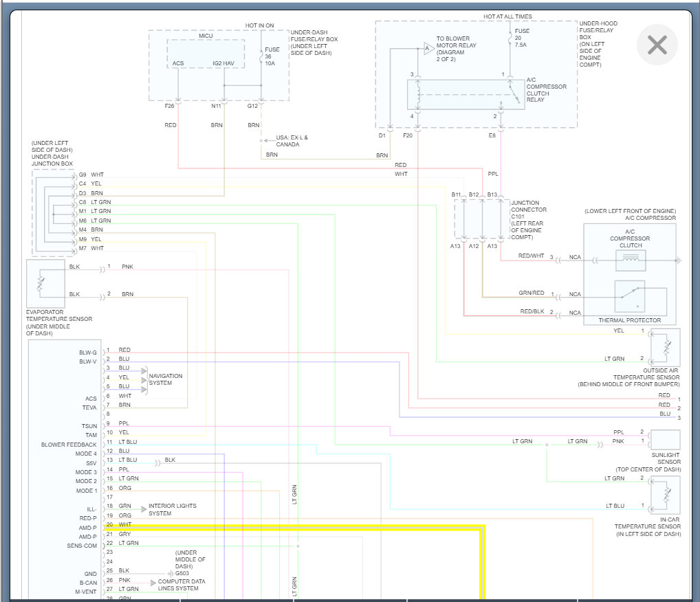Select the RED/BLK wire label
Viewport: 700px width, 602px height.
pos(532,311)
